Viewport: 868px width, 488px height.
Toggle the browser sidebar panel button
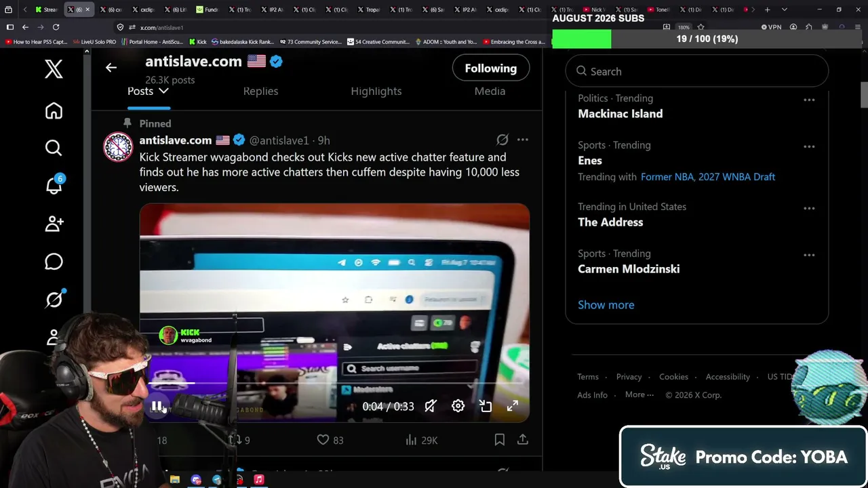pyautogui.click(x=9, y=27)
